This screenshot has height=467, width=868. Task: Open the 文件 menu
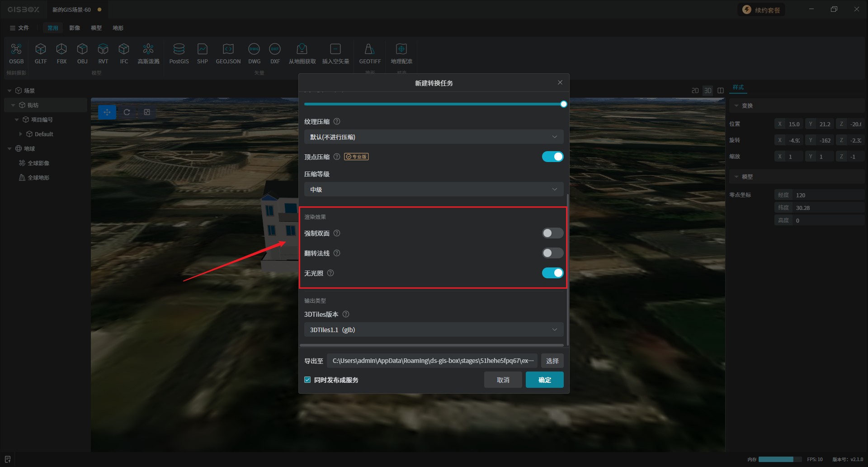19,28
